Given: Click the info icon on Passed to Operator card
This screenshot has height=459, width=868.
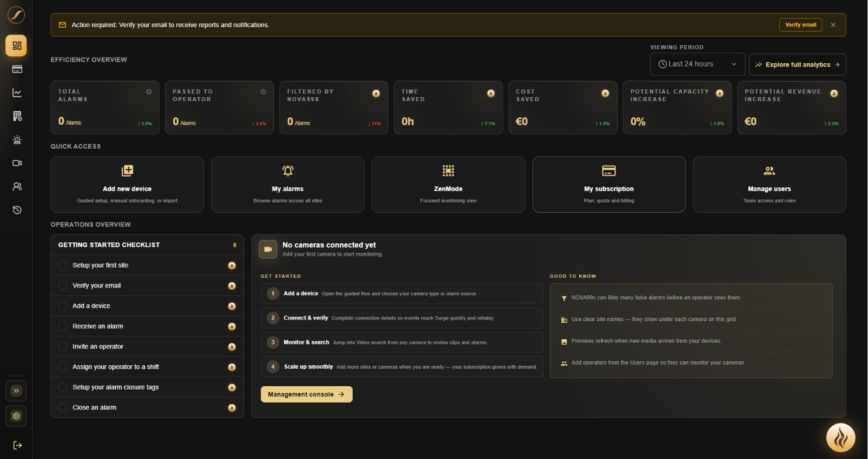Looking at the screenshot, I should click(x=263, y=91).
